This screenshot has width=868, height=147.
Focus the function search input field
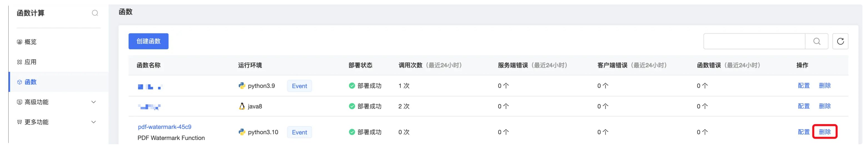(754, 41)
